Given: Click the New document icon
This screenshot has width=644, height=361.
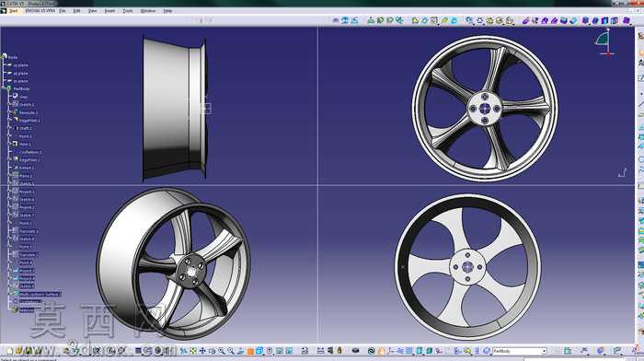Looking at the screenshot, I should [10, 351].
